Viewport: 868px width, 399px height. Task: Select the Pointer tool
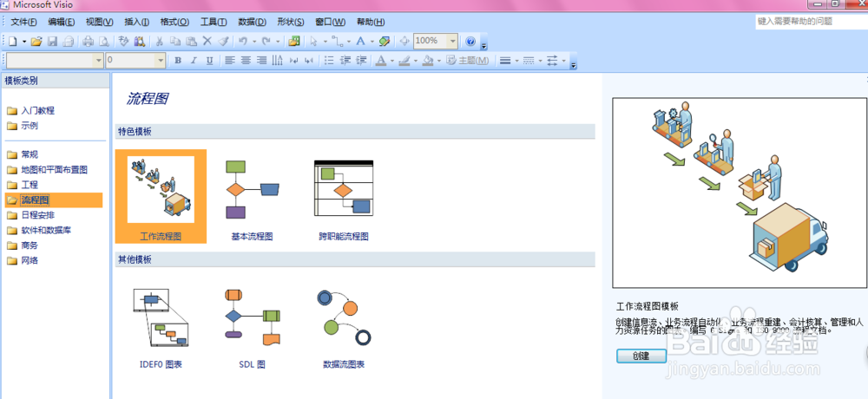point(314,42)
